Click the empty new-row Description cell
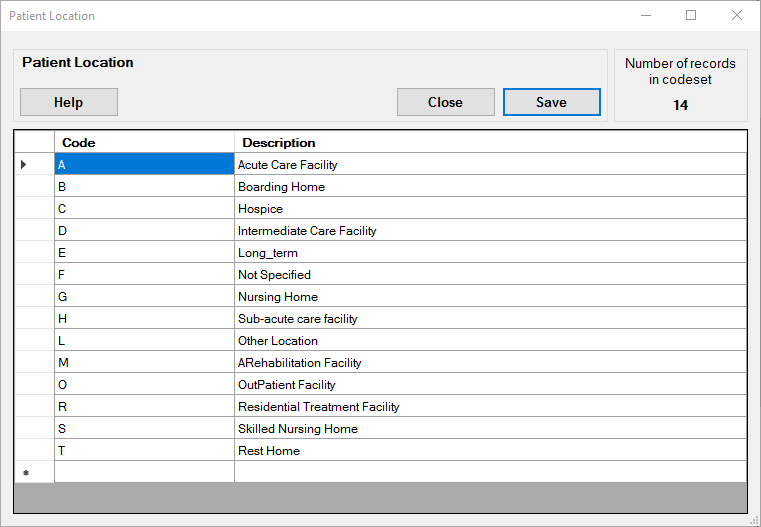The height and width of the screenshot is (527, 761). [x=490, y=472]
